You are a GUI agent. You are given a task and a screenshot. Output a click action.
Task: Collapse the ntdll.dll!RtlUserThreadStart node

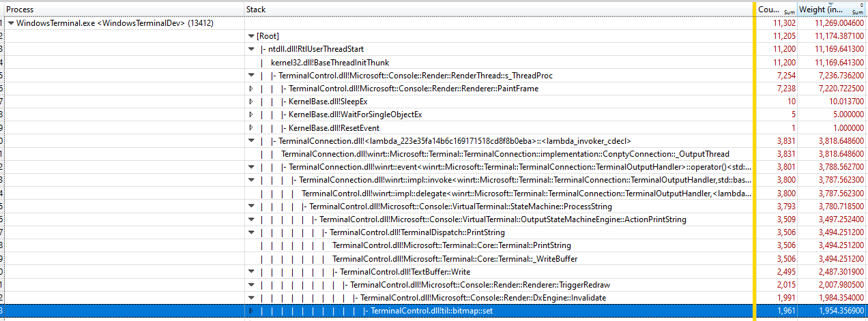[251, 49]
